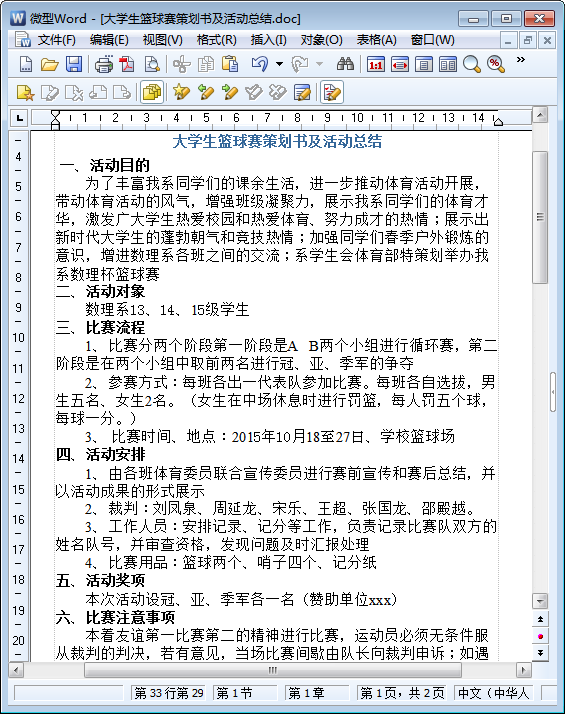Image resolution: width=565 pixels, height=714 pixels.
Task: Open the 表格(A) menu
Action: coord(377,40)
